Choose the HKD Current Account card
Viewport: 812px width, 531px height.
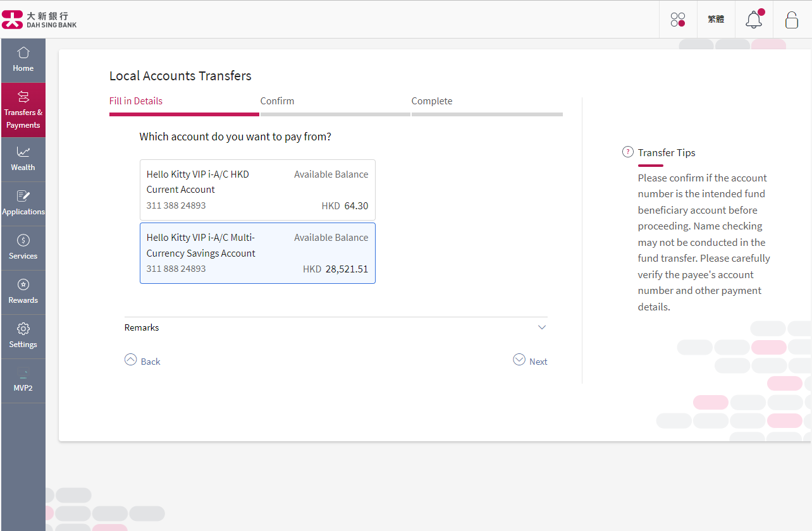(257, 190)
